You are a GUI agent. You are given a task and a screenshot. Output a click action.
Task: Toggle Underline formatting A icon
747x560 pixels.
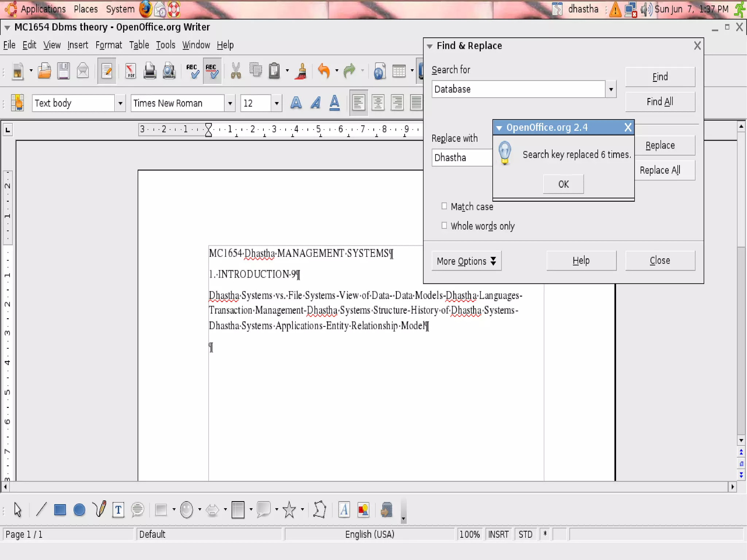pos(334,103)
